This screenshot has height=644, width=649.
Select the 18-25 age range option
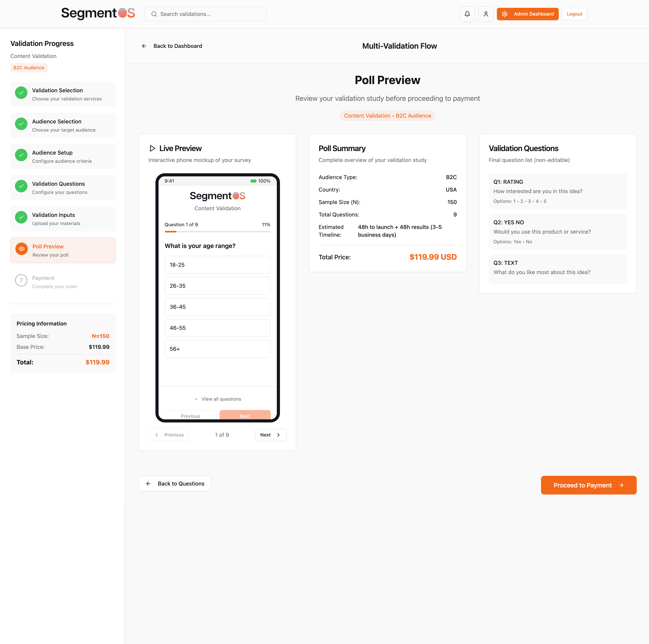(217, 265)
